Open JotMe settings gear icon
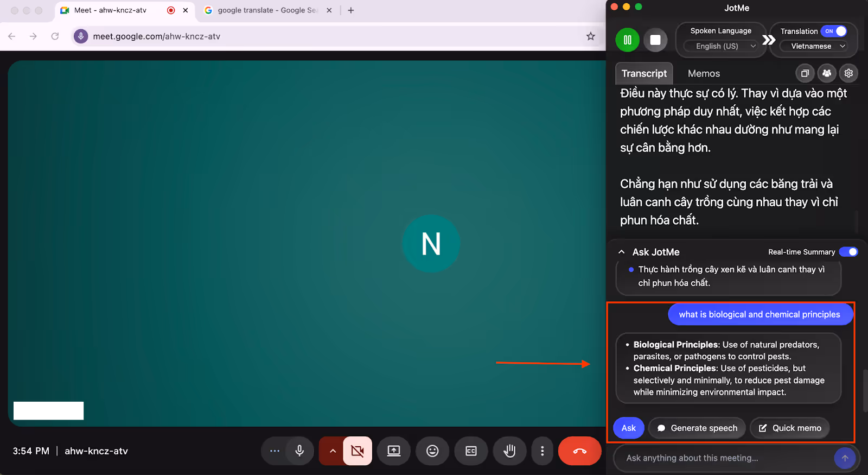868x475 pixels. [848, 73]
